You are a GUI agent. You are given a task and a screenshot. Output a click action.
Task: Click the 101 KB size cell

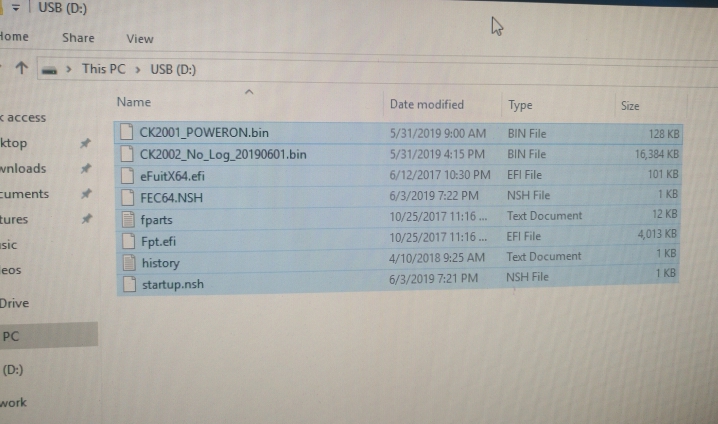click(663, 174)
